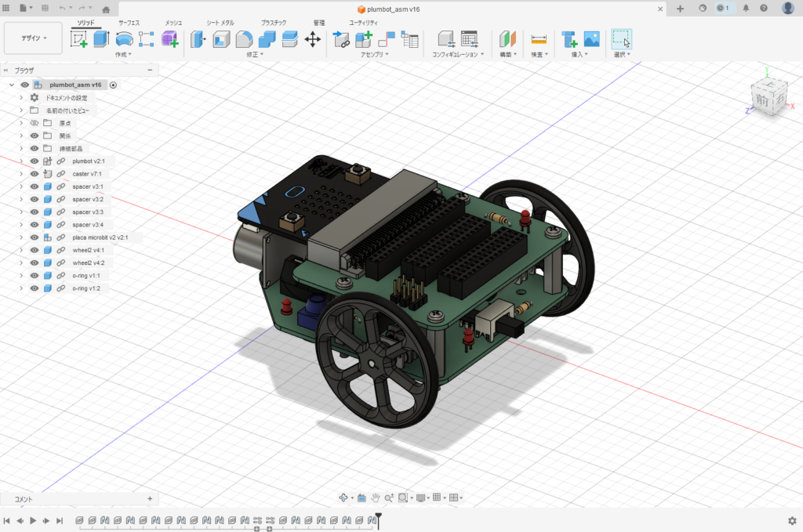Expand the plumbot v2:1 tree node

(x=21, y=161)
